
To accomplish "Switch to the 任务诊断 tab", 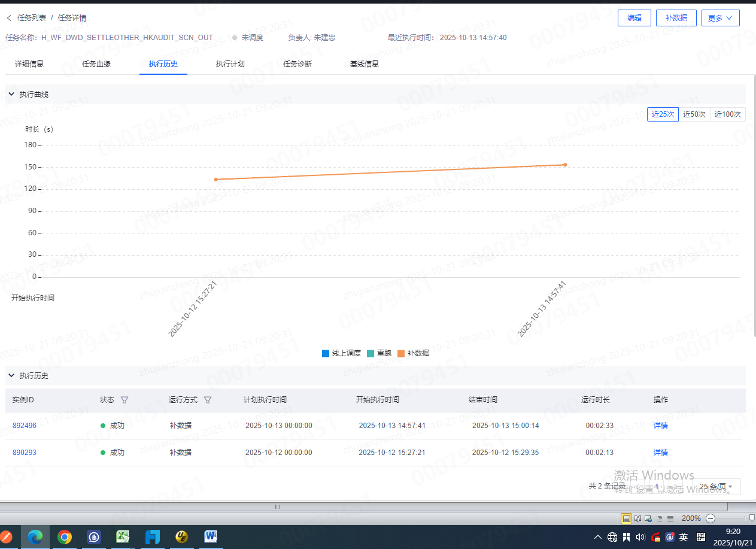I will click(x=297, y=64).
